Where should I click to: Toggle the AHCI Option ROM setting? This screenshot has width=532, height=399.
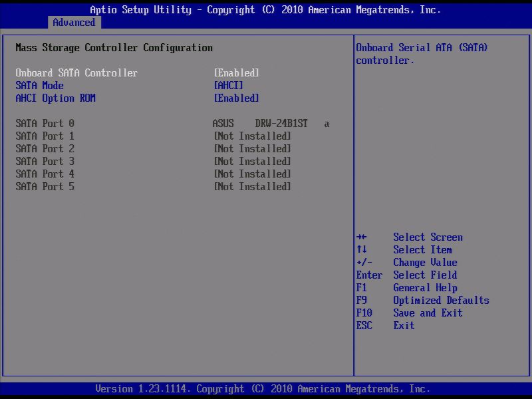(56, 98)
